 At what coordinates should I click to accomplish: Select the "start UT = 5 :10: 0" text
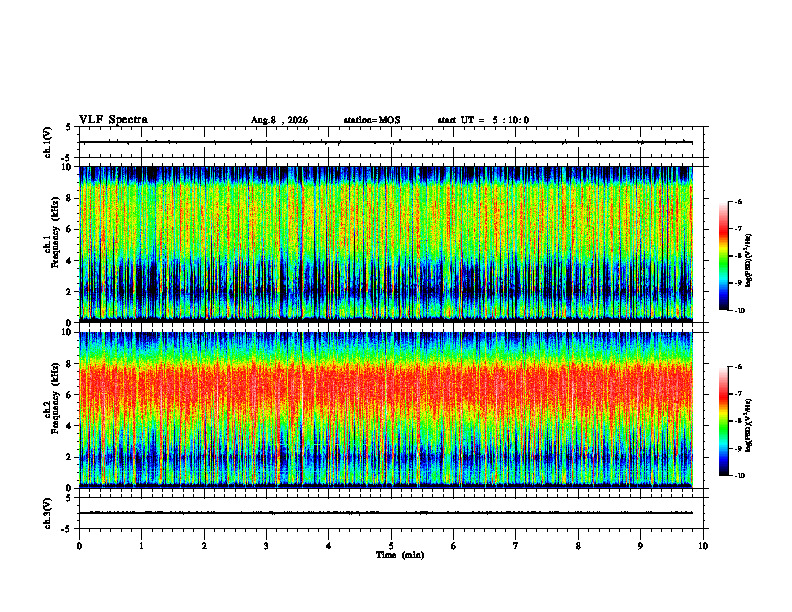click(x=483, y=120)
